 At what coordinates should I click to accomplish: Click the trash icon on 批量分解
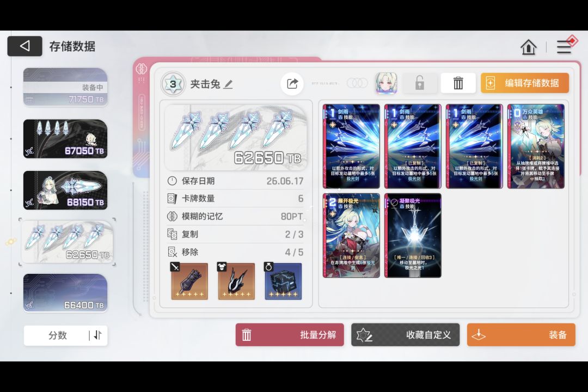click(x=247, y=335)
